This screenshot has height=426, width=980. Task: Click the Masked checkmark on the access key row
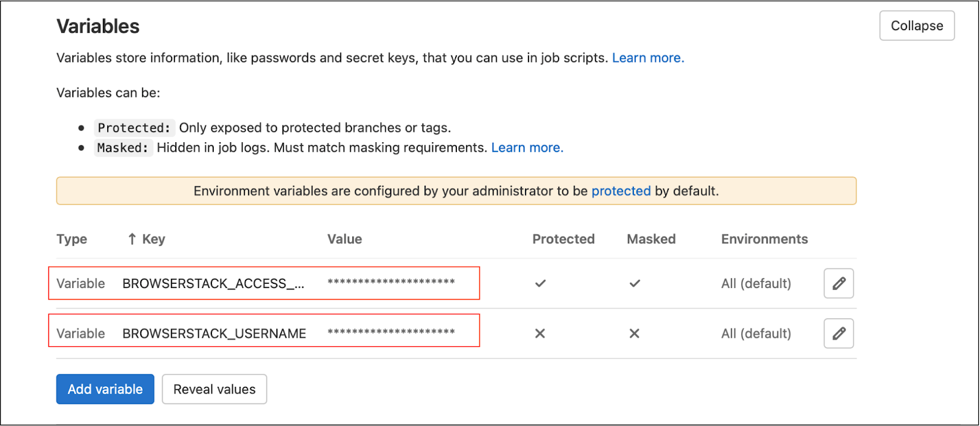pyautogui.click(x=635, y=283)
